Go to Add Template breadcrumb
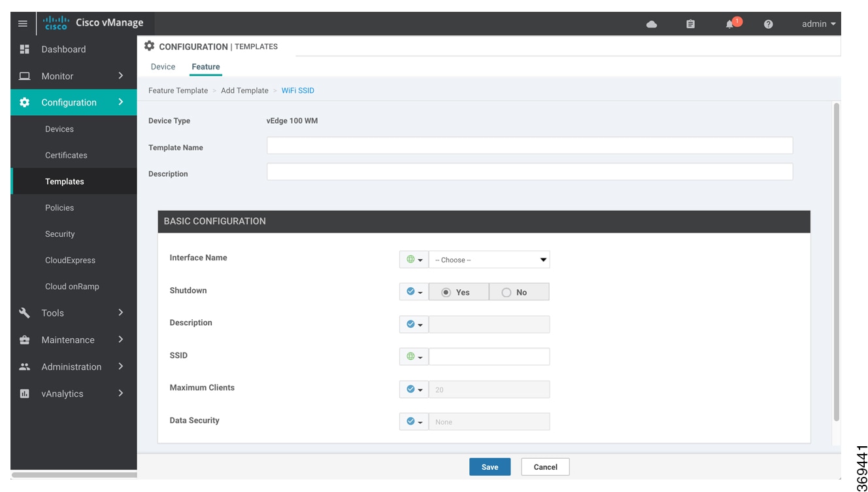This screenshot has width=868, height=492. 244,90
